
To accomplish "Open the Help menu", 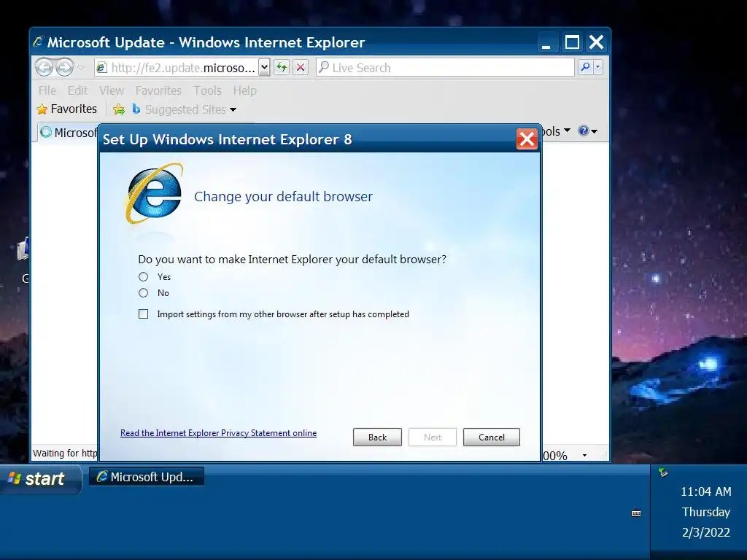I will [x=245, y=90].
